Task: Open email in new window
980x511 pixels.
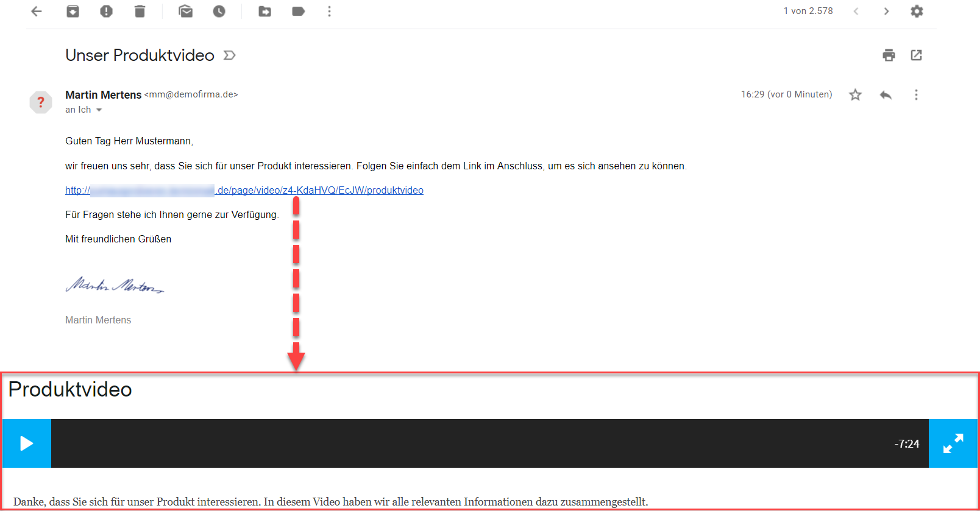Action: tap(916, 55)
